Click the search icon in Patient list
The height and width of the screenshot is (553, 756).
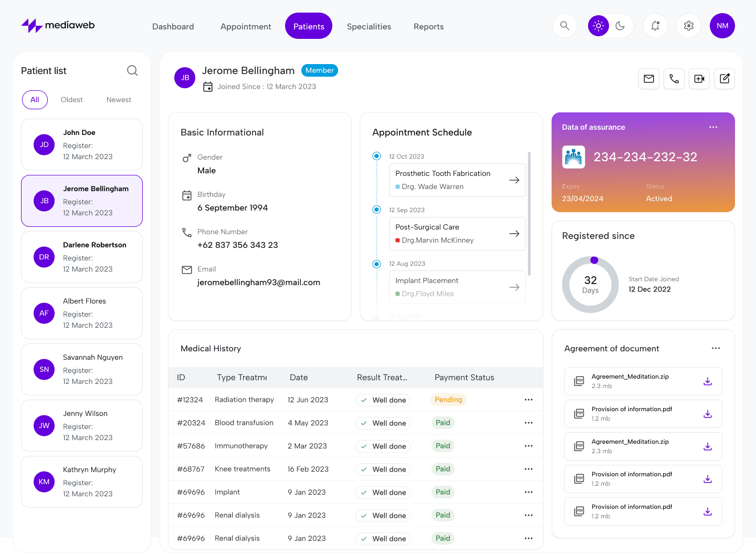tap(132, 70)
